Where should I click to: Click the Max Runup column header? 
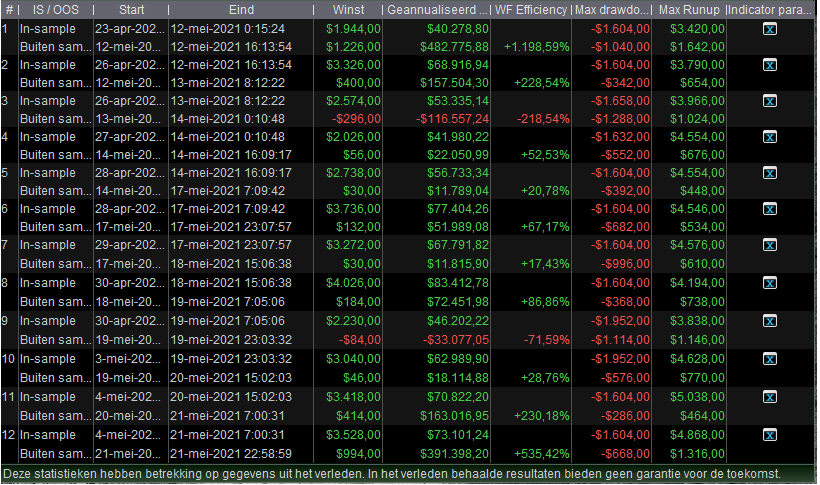click(x=688, y=10)
